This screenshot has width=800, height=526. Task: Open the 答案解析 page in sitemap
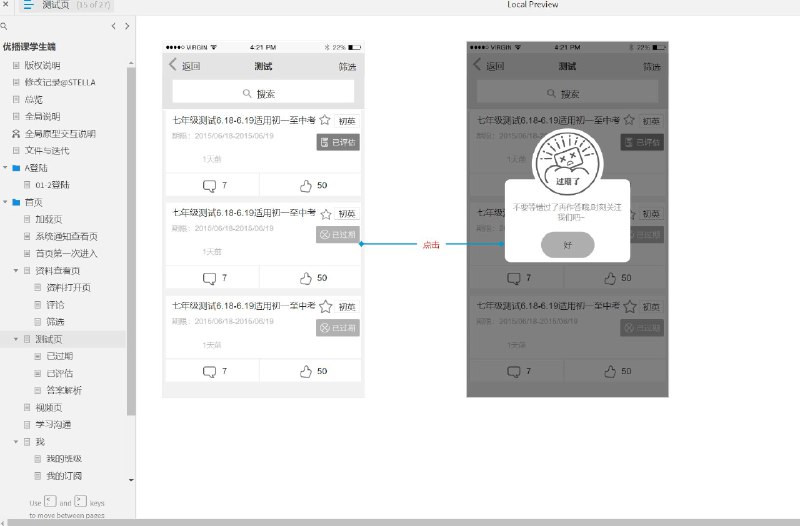[64, 390]
